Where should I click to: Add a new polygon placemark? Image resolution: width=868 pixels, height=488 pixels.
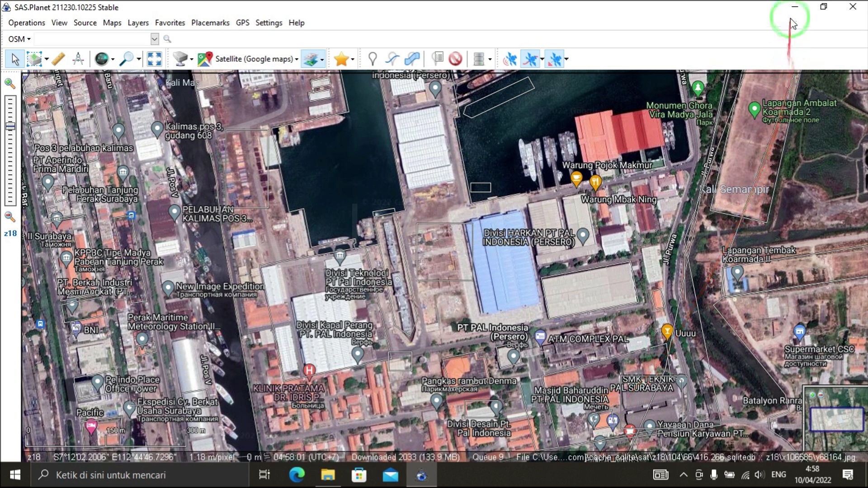coord(412,59)
